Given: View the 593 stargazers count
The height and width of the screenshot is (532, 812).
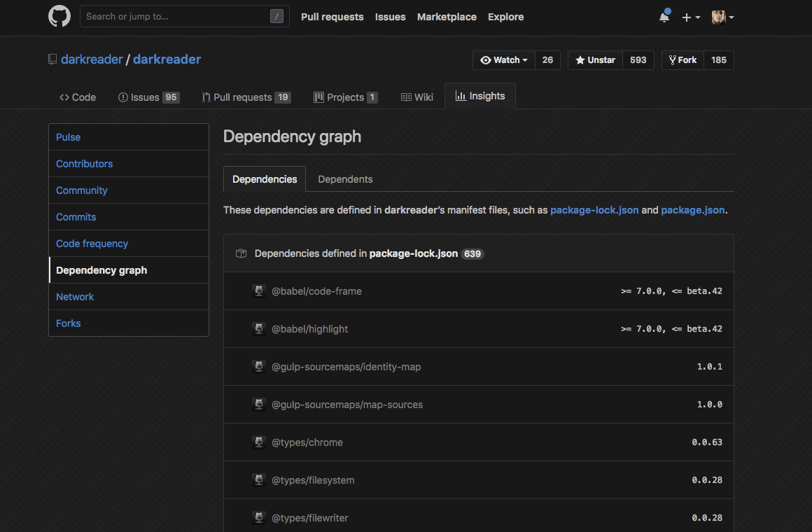Looking at the screenshot, I should tap(638, 60).
